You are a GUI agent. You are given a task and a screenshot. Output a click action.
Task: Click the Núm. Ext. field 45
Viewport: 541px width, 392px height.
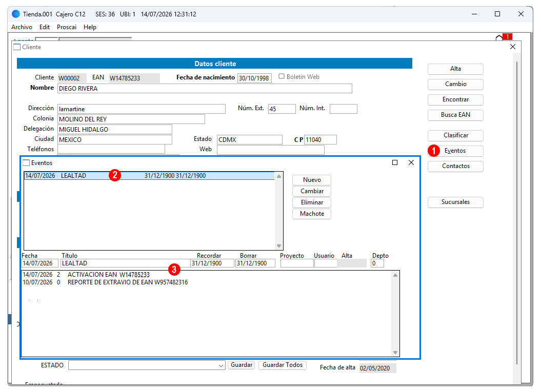coord(282,109)
